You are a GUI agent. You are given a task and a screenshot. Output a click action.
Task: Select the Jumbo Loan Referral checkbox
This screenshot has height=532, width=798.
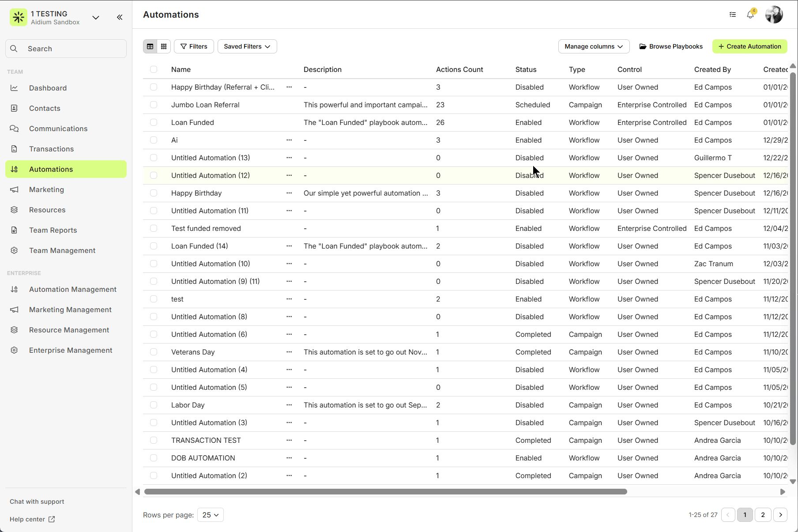154,105
